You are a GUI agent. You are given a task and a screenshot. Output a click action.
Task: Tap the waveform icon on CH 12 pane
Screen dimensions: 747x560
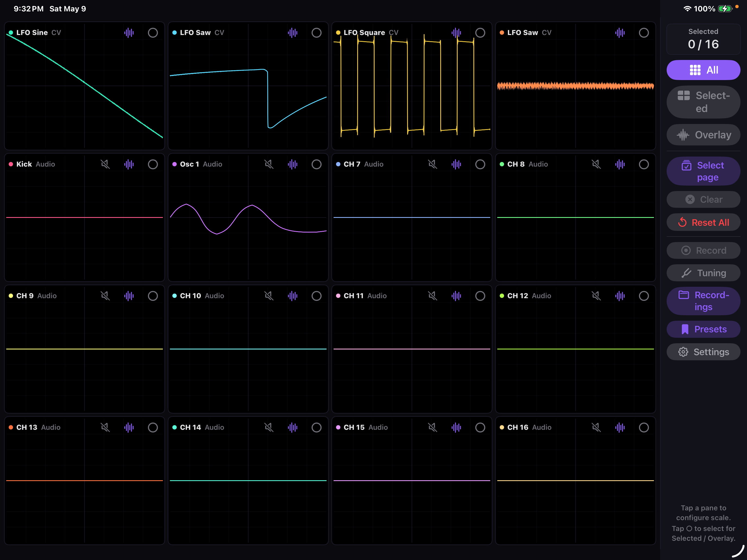tap(620, 296)
